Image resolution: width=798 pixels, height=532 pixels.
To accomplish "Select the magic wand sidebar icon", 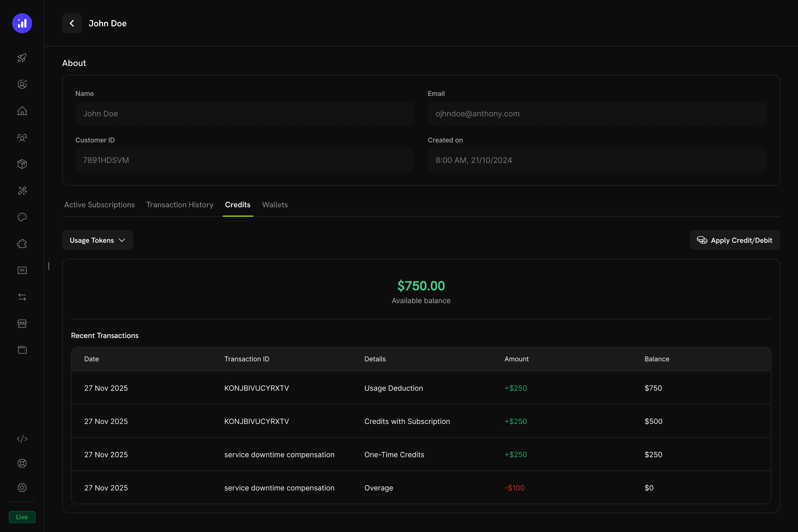I will pos(22,191).
